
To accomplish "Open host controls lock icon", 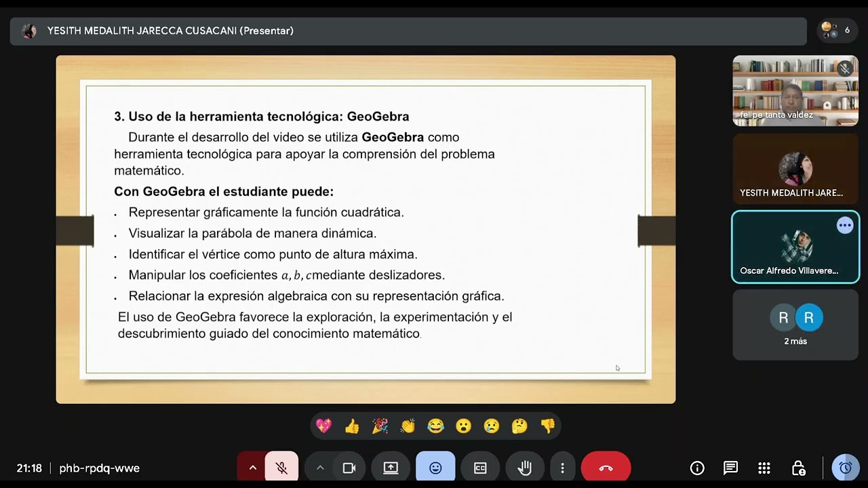I will tap(798, 468).
